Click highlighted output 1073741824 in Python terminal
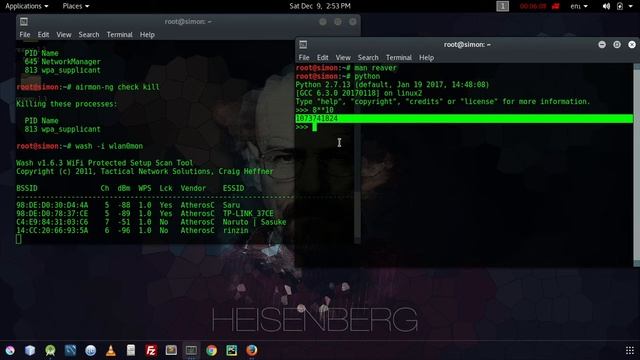640x360 pixels. click(x=317, y=118)
